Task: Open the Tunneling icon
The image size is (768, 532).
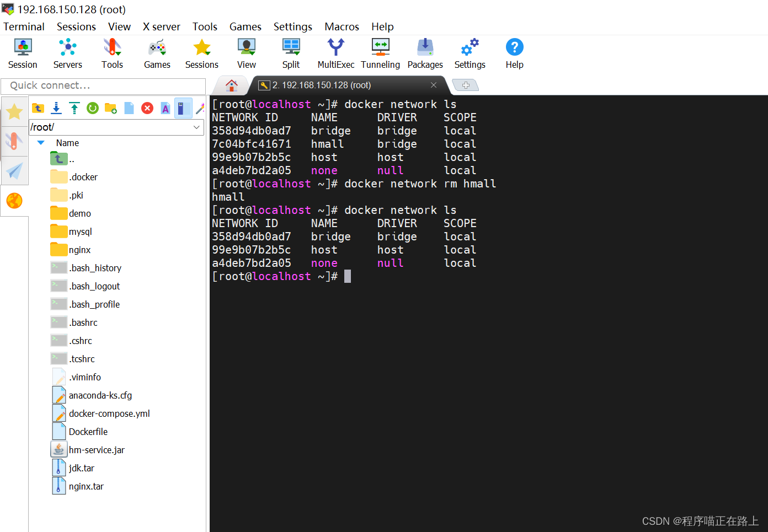Action: pos(380,53)
